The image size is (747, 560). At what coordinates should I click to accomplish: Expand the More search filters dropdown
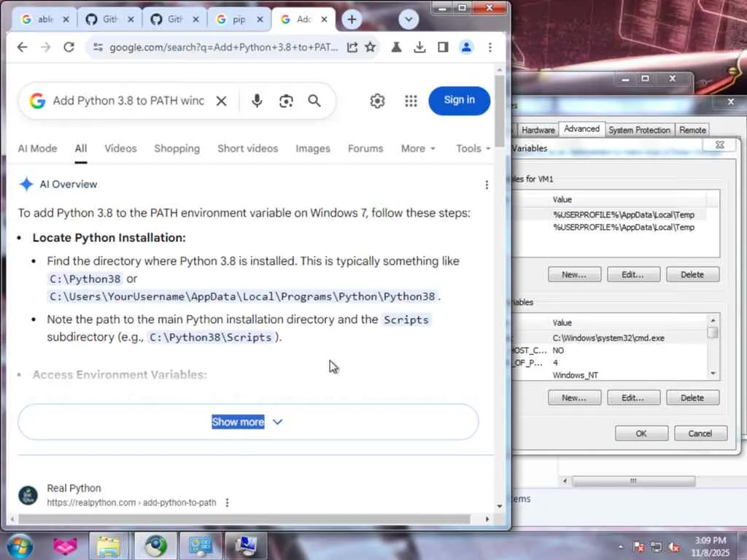tap(418, 149)
